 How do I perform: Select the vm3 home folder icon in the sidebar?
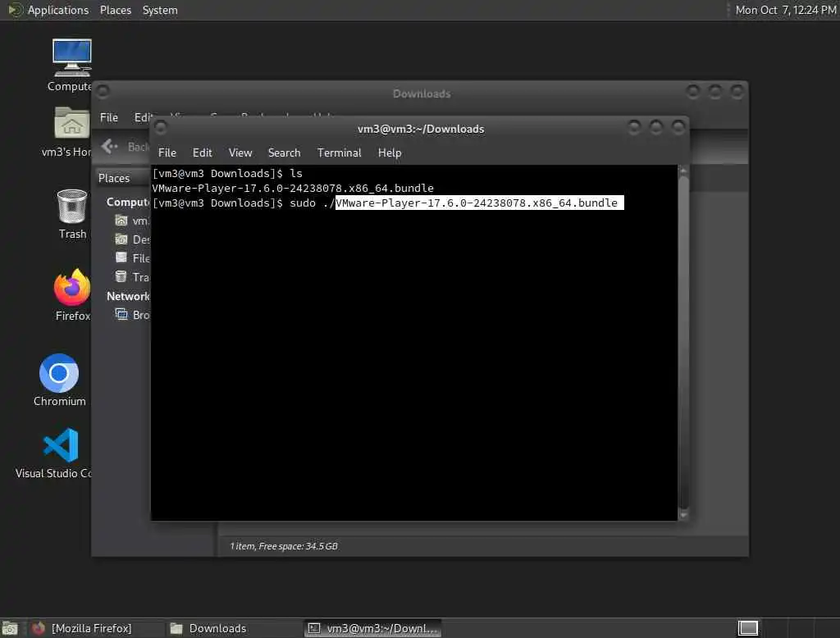tap(121, 220)
